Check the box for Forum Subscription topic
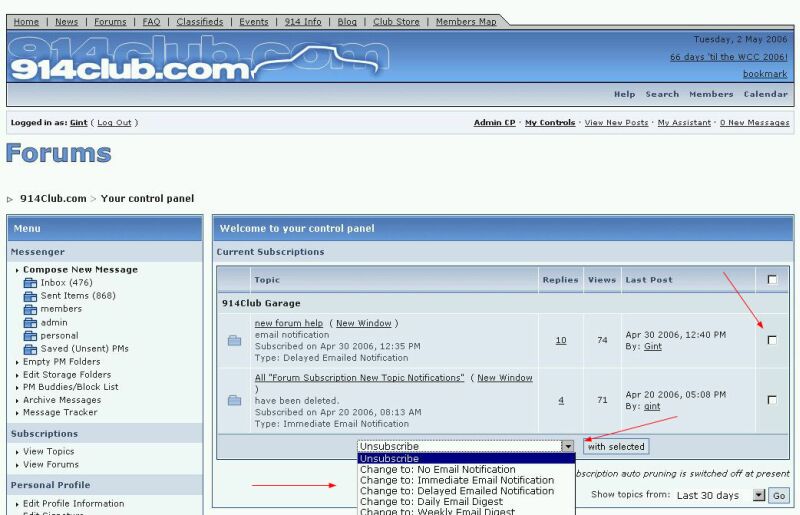 click(772, 400)
